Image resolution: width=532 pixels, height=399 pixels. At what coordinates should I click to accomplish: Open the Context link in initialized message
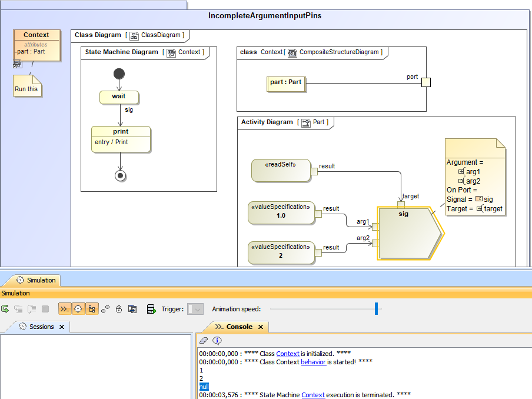pos(288,354)
